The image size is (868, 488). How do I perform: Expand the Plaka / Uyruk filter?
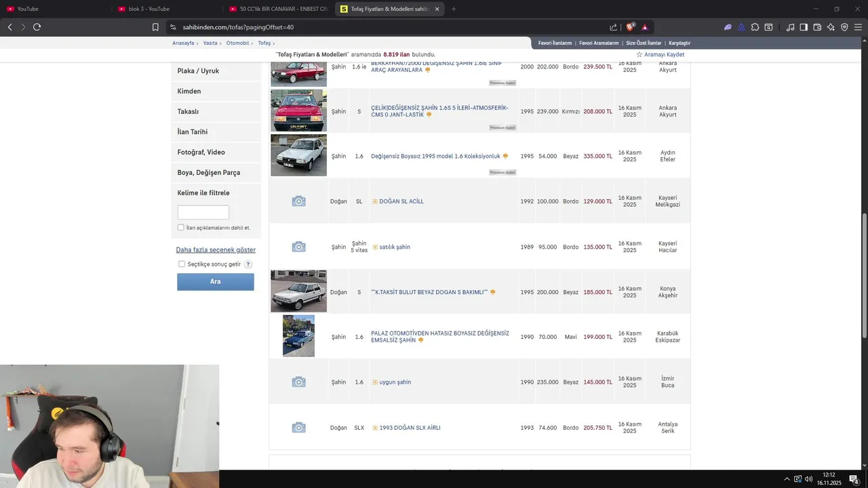216,71
